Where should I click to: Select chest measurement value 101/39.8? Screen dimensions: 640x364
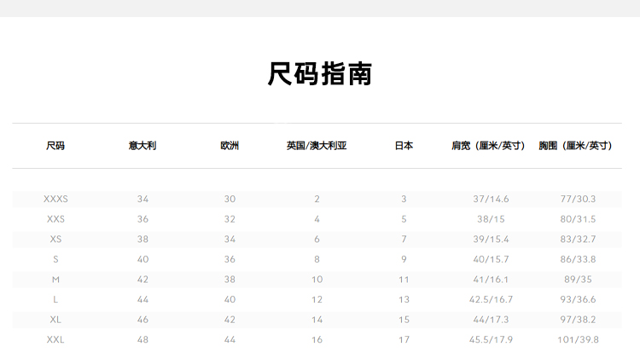578,339
